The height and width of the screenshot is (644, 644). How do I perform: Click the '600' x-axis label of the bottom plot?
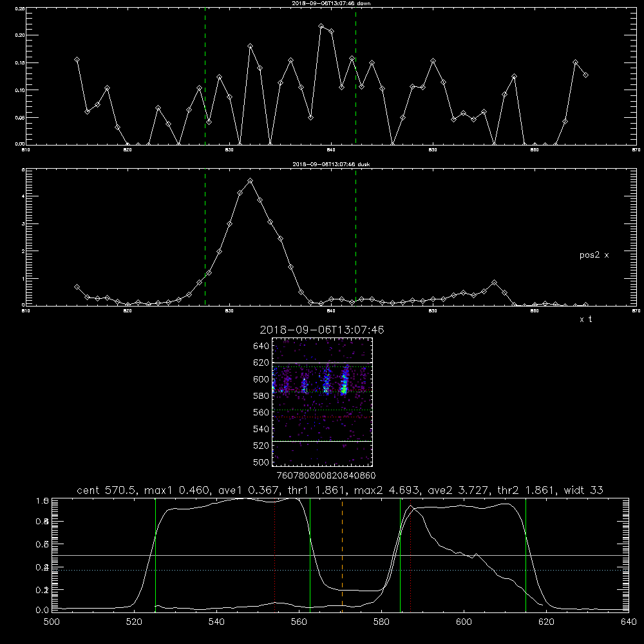click(x=464, y=622)
